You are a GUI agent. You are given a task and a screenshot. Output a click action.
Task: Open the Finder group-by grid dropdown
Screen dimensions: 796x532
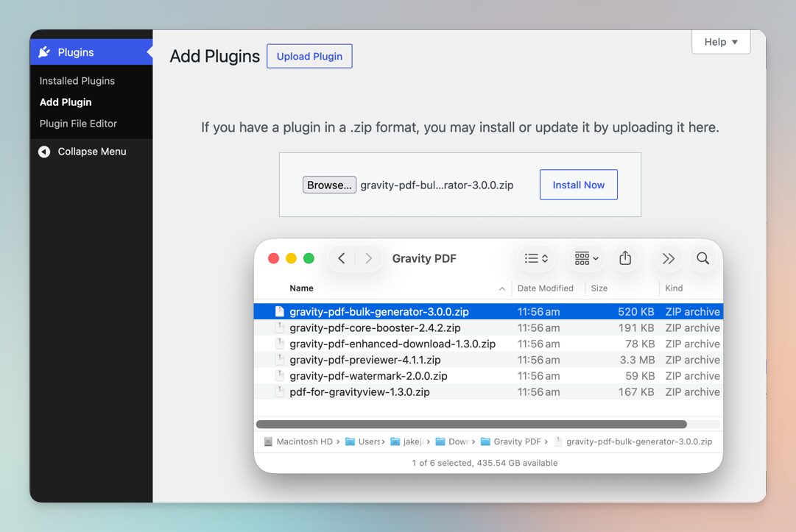point(586,259)
